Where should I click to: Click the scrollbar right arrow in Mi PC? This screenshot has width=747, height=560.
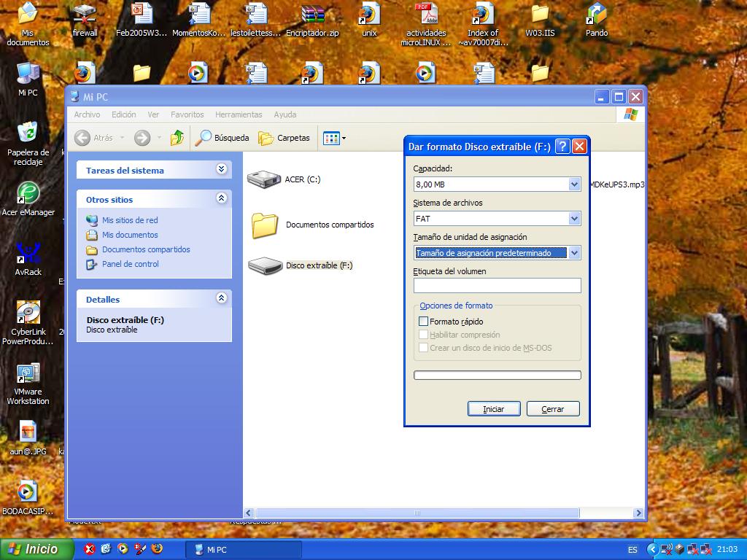638,513
